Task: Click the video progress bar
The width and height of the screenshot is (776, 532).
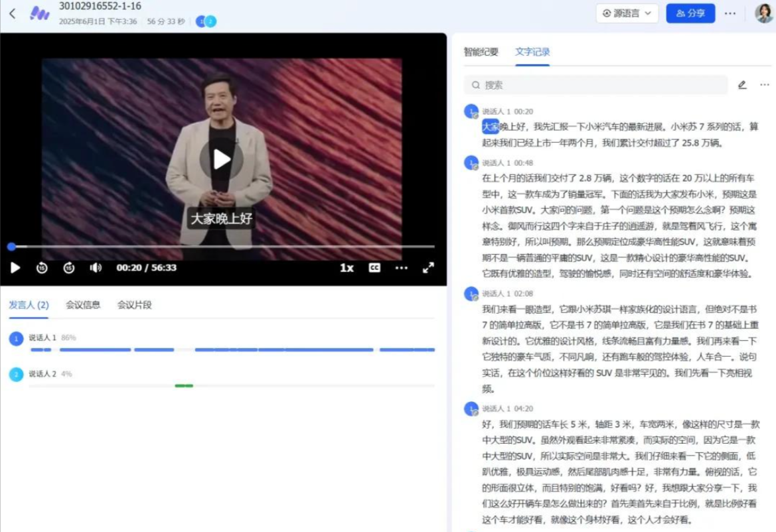Action: tap(222, 246)
